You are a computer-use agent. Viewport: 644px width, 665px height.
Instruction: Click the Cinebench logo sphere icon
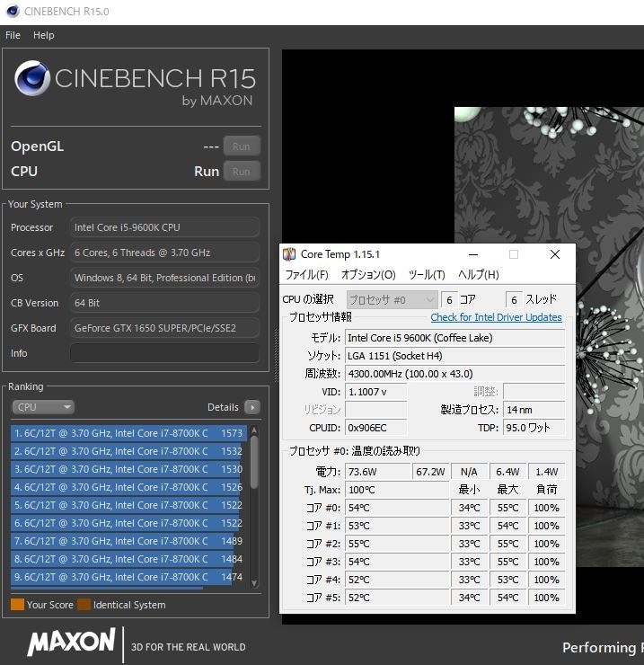tap(31, 78)
